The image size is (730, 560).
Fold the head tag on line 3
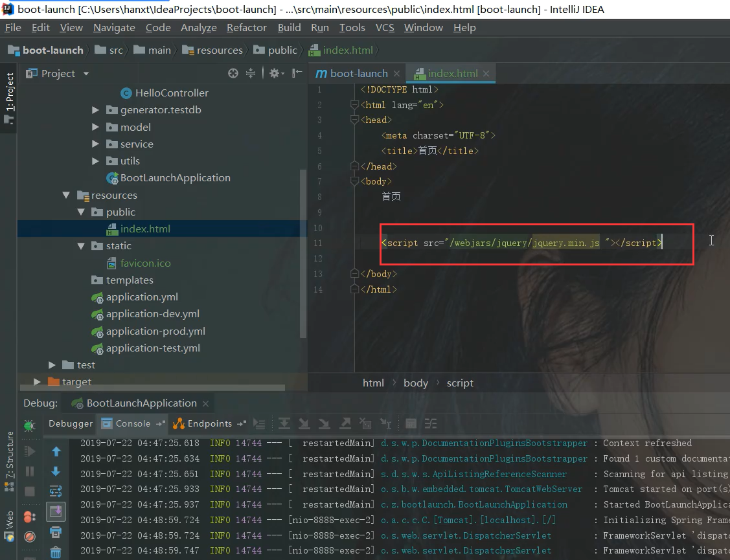tap(354, 120)
